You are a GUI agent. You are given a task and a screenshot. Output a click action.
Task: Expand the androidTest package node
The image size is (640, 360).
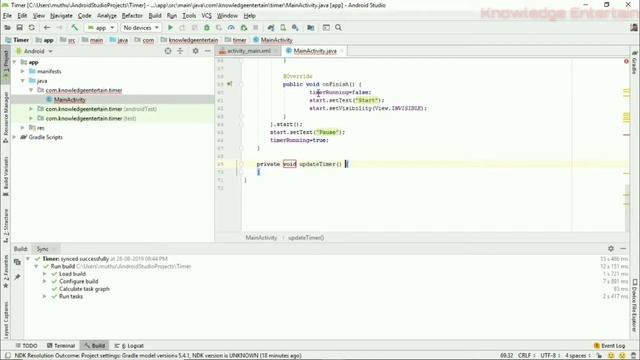tap(31, 109)
